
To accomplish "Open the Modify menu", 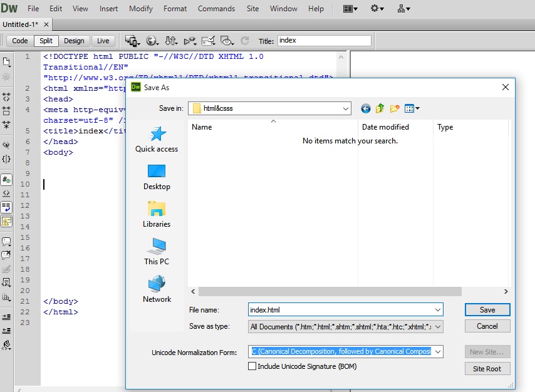I will pos(140,9).
